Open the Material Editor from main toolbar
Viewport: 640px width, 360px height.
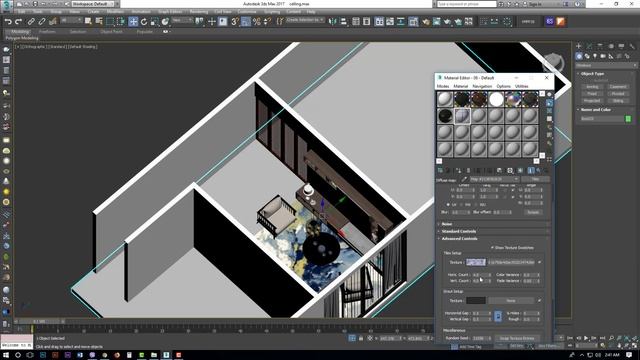coord(413,22)
